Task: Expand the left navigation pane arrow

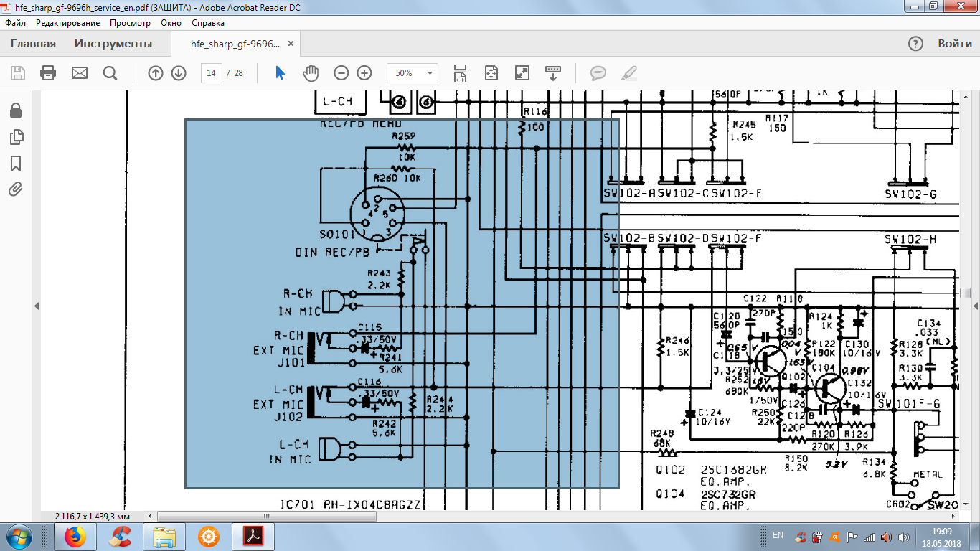Action: coord(37,306)
